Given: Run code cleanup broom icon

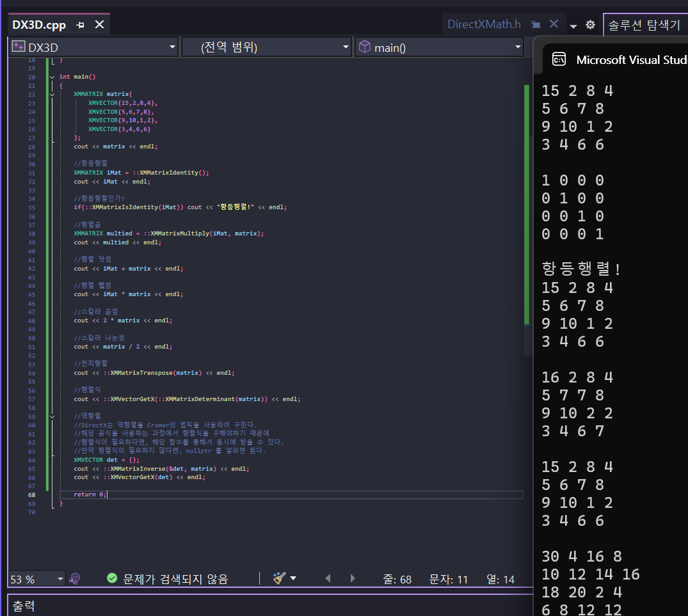Looking at the screenshot, I should [279, 578].
